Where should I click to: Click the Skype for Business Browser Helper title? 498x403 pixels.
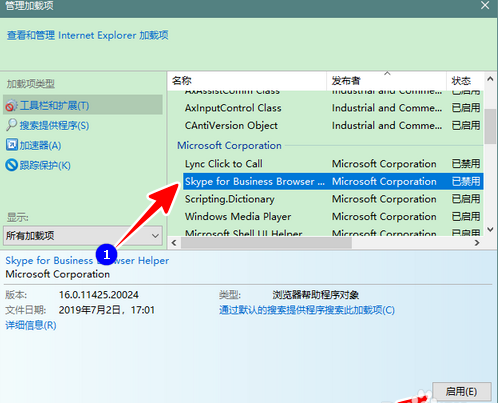click(87, 261)
